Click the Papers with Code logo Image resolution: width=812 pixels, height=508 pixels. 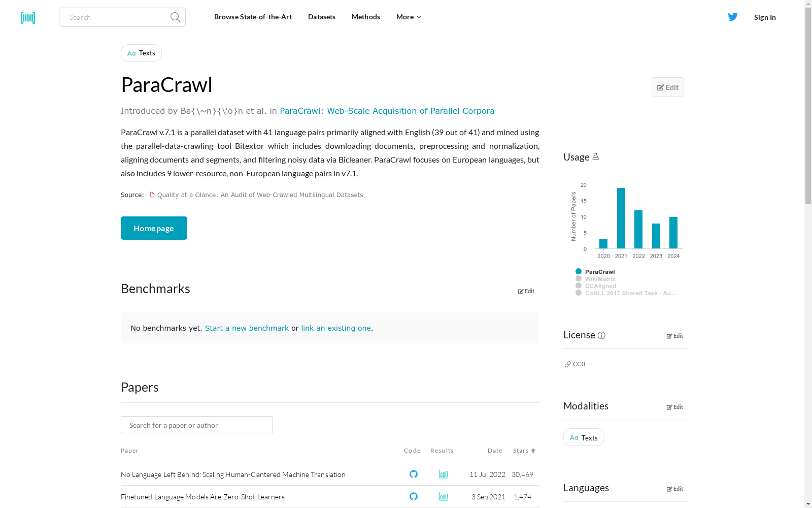pos(28,17)
